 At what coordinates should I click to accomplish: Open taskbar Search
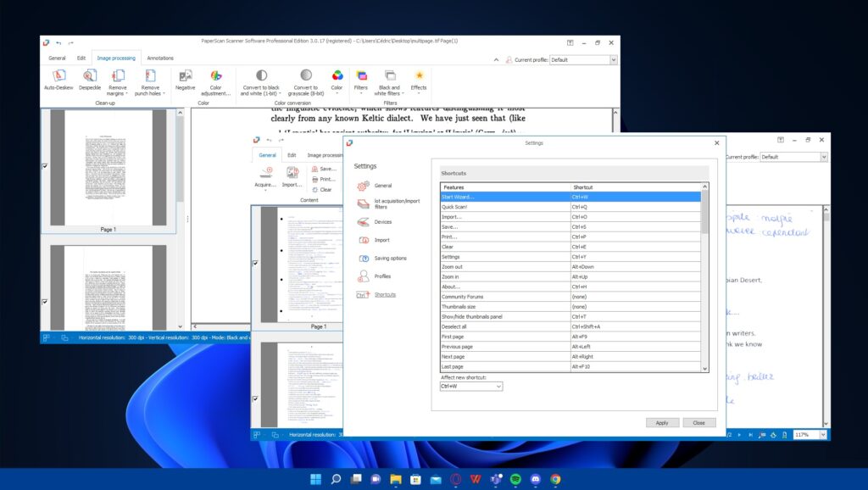click(x=336, y=479)
